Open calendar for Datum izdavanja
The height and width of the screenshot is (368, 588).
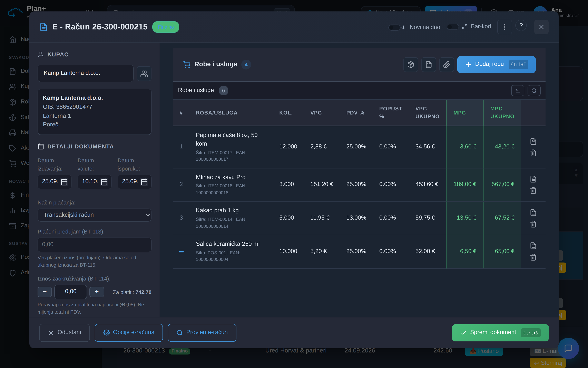tap(64, 182)
